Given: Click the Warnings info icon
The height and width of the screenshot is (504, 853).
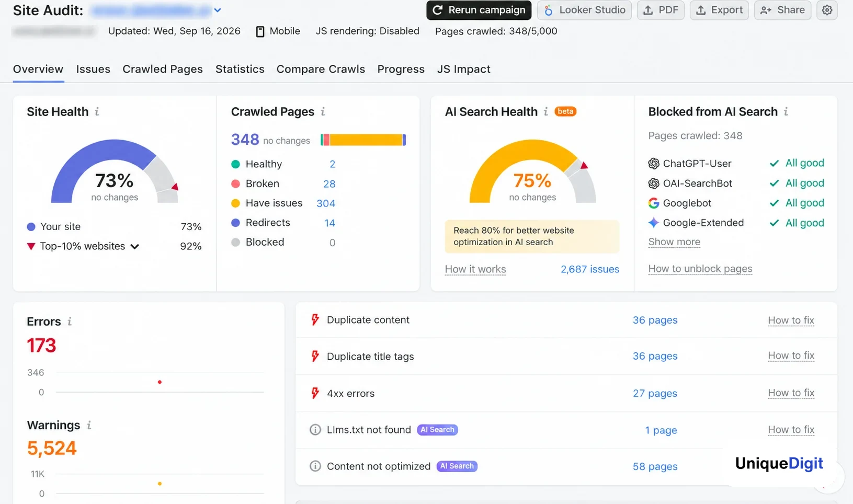Looking at the screenshot, I should [89, 425].
